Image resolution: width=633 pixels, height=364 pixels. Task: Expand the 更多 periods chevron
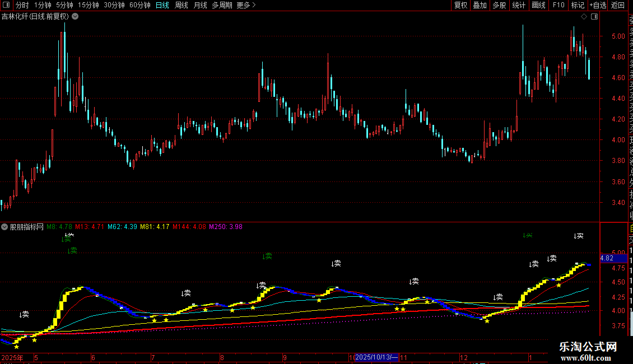(x=254, y=5)
